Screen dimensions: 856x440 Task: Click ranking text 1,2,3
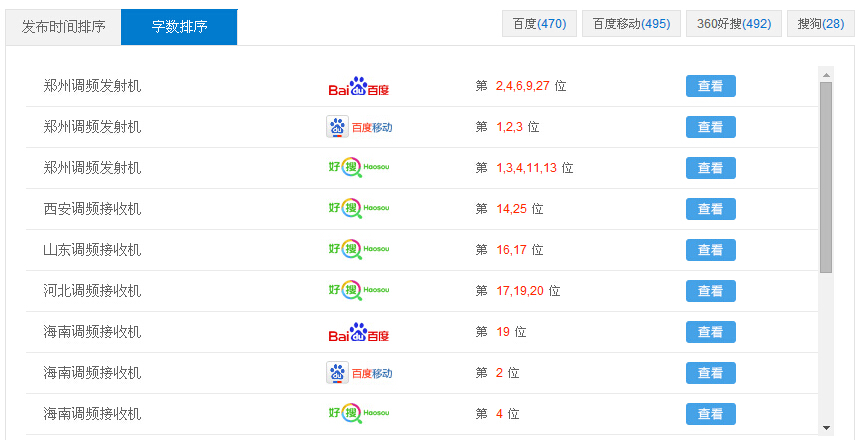(509, 127)
